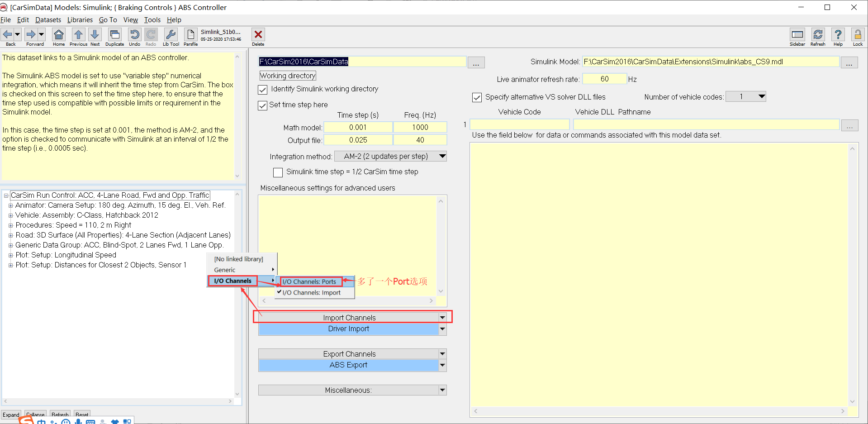Open the ABS Export dropdown arrow

tap(443, 365)
